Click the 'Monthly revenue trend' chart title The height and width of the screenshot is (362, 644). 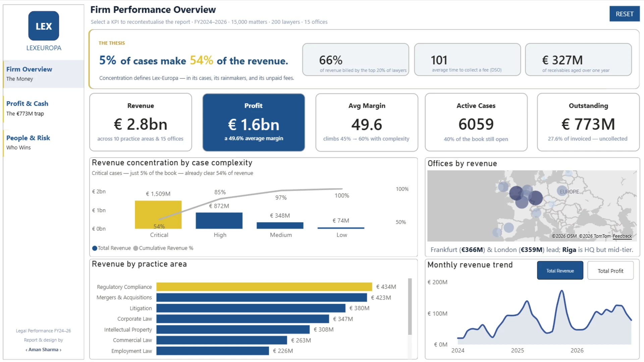470,265
